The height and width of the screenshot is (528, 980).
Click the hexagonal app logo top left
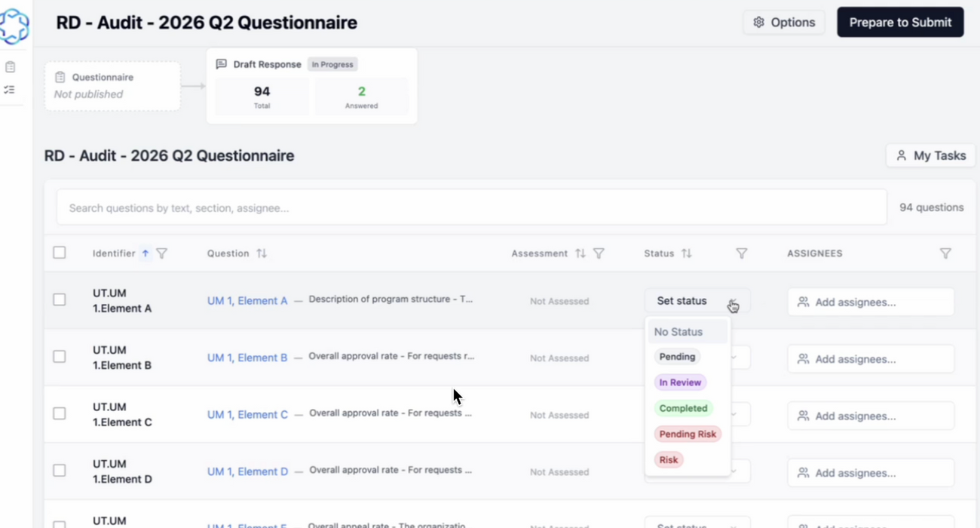pyautogui.click(x=15, y=26)
